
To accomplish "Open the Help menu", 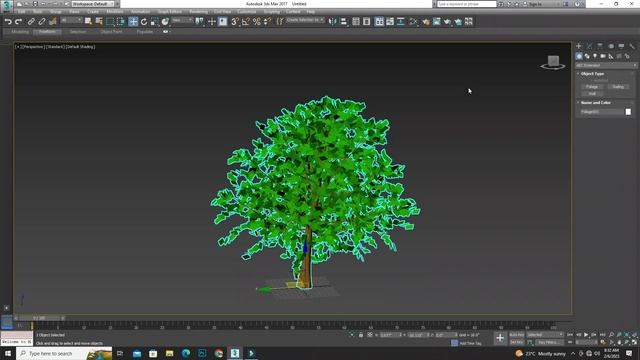I will pyautogui.click(x=311, y=12).
